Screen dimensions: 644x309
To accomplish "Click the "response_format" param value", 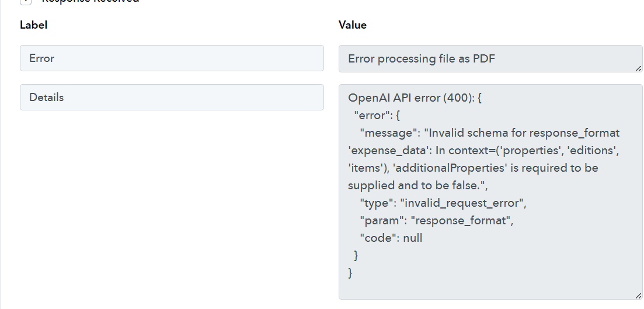I will (x=461, y=220).
